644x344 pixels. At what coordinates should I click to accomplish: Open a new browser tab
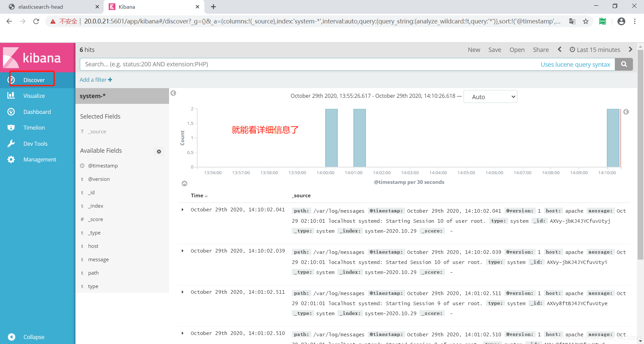[213, 7]
